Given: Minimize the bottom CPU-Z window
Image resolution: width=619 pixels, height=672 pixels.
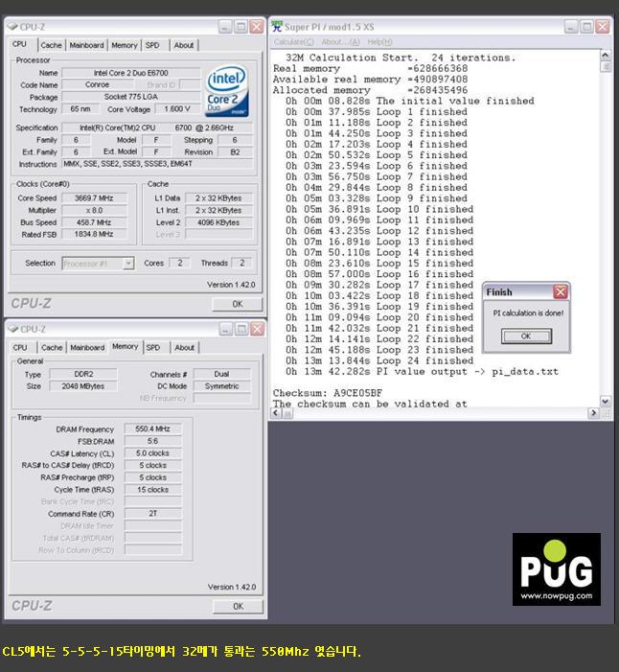Looking at the screenshot, I should tap(226, 329).
